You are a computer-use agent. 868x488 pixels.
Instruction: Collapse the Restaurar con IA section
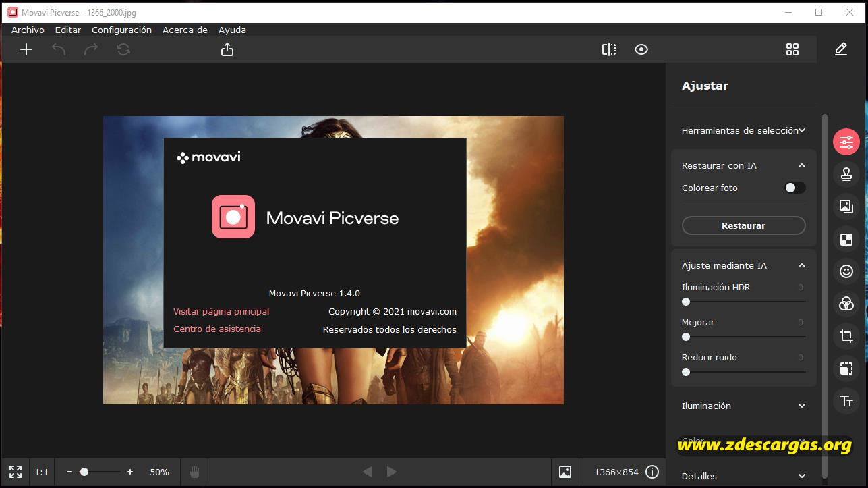pos(802,165)
